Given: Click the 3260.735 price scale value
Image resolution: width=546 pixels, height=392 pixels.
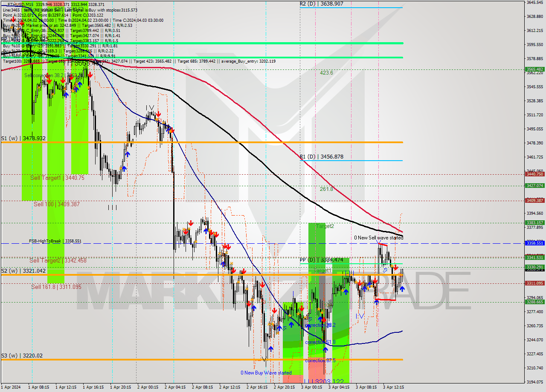Looking at the screenshot, I should (x=534, y=326).
